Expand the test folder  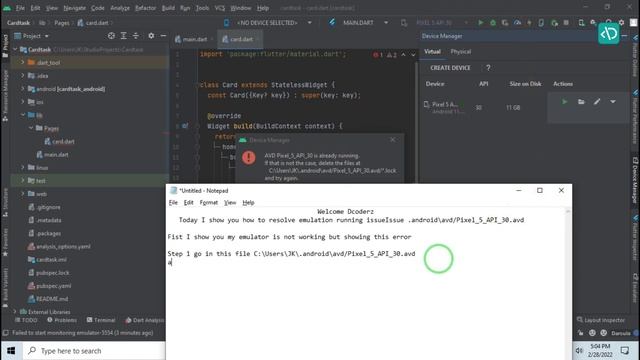point(23,180)
